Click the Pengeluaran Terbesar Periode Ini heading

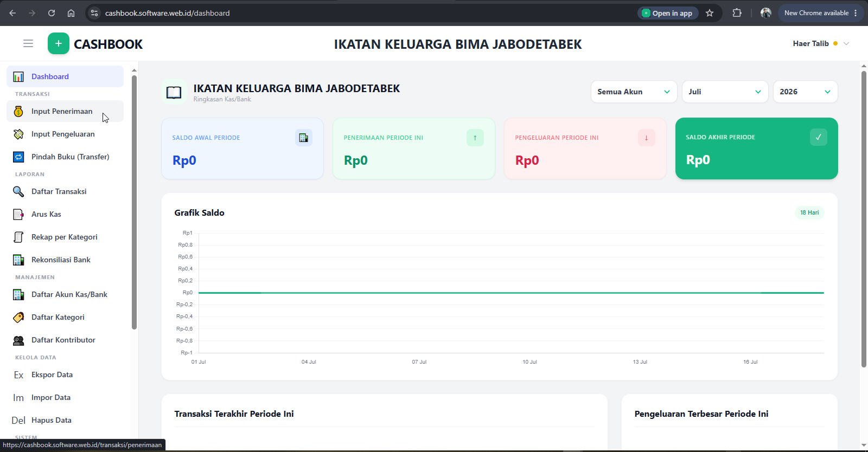point(701,414)
